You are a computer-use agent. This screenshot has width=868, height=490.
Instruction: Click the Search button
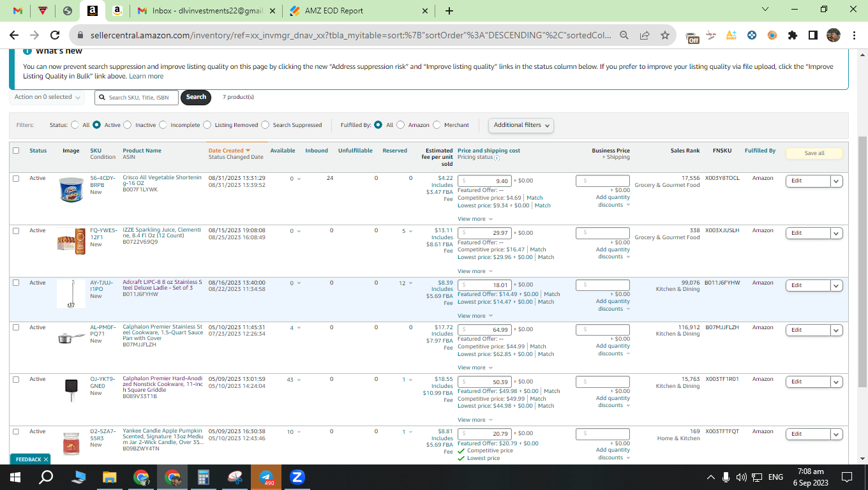[196, 97]
